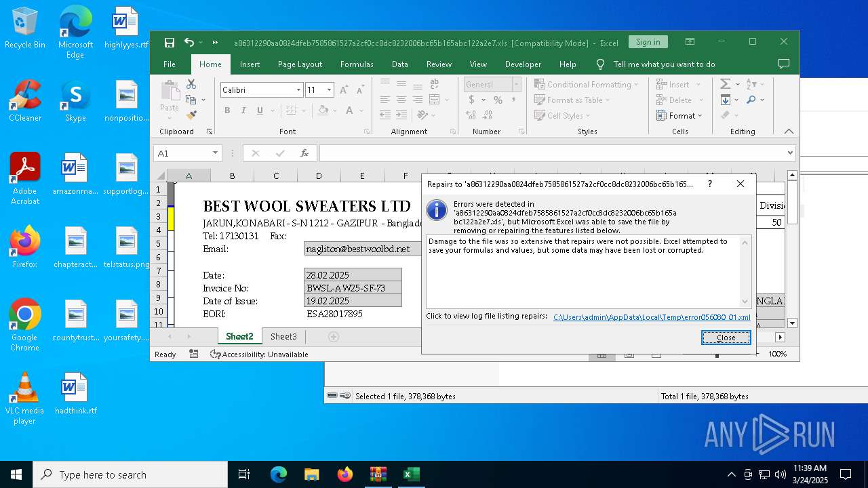Switch to the Insert ribbon tab
Screen dimensions: 868x488
[x=250, y=64]
